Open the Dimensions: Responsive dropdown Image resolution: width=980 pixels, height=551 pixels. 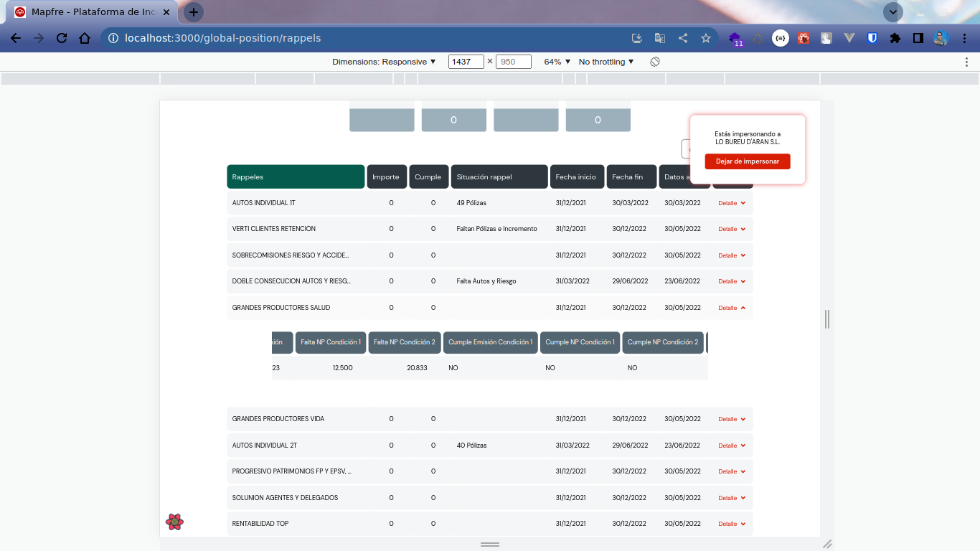pyautogui.click(x=384, y=62)
